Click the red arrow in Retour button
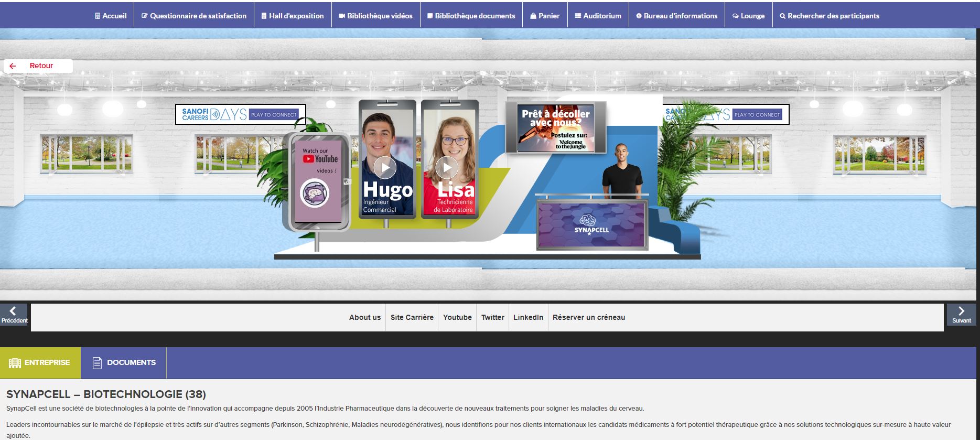The image size is (980, 440). 13,66
